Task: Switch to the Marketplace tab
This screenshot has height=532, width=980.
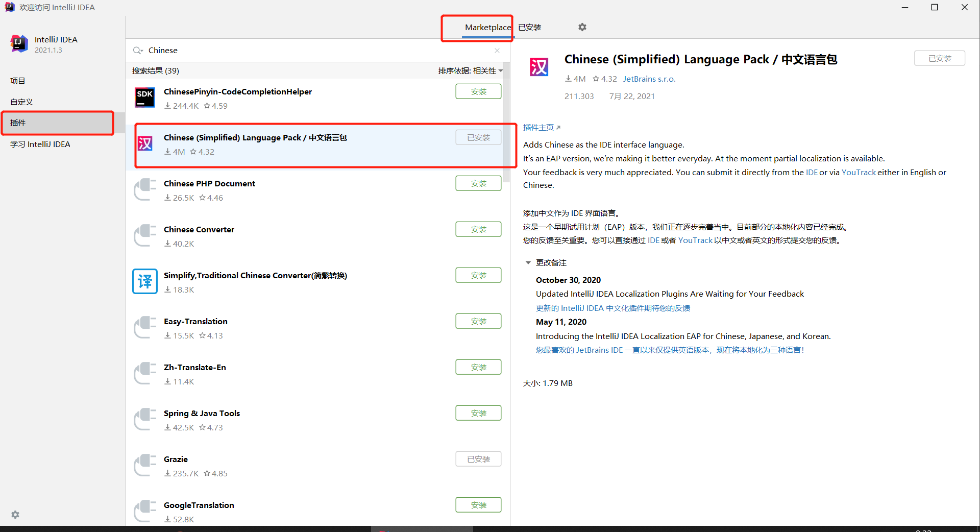Action: click(487, 28)
